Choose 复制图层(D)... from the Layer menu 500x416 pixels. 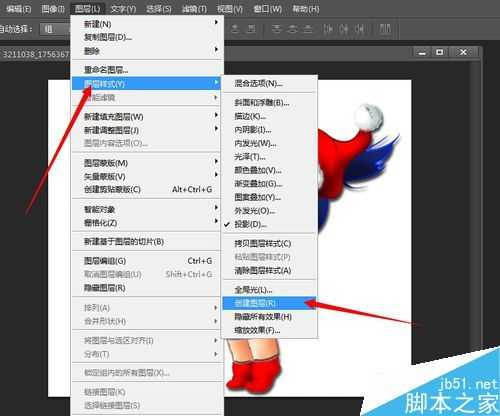point(147,37)
